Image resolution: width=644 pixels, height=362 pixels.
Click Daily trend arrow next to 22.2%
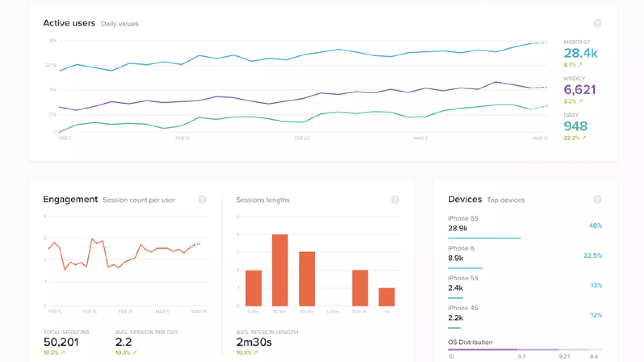point(584,138)
